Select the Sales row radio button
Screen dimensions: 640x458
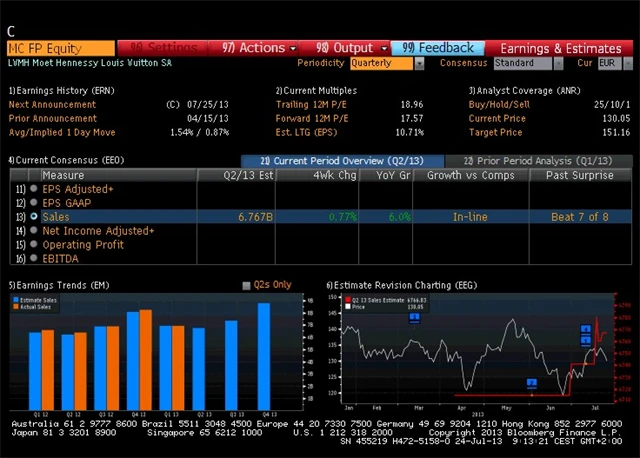34,216
